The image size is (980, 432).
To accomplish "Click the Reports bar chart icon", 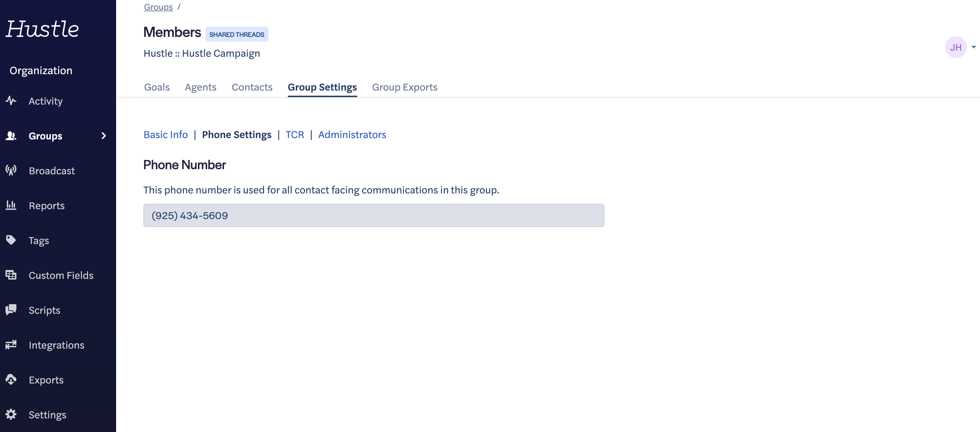I will [x=11, y=205].
